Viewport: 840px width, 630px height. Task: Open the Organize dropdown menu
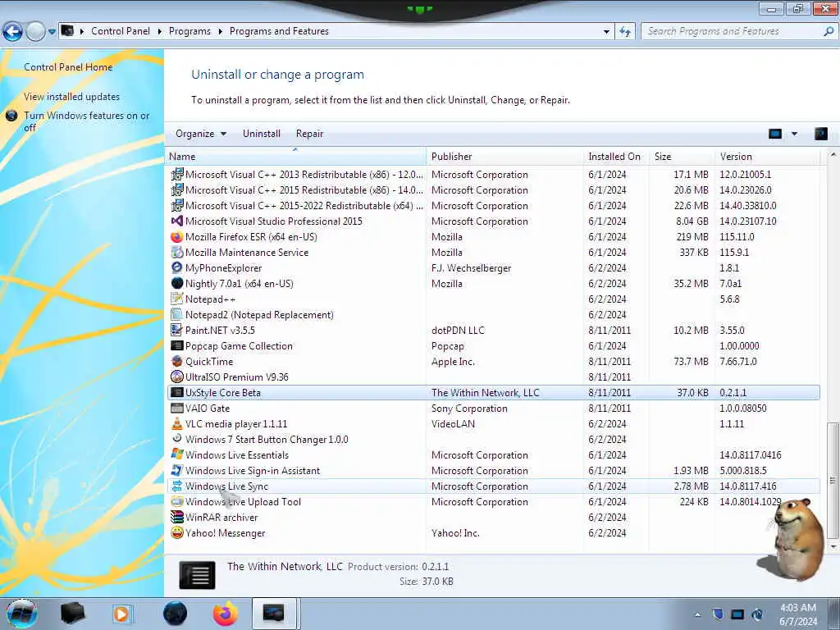(200, 134)
